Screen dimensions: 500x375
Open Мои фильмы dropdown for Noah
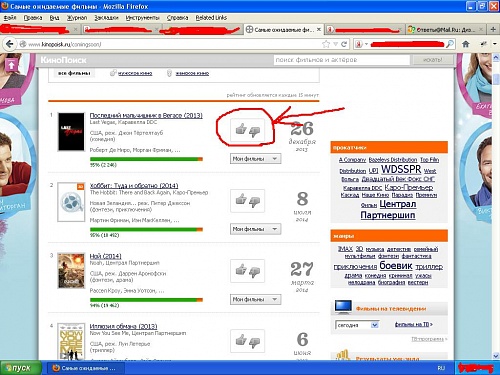pos(255,299)
